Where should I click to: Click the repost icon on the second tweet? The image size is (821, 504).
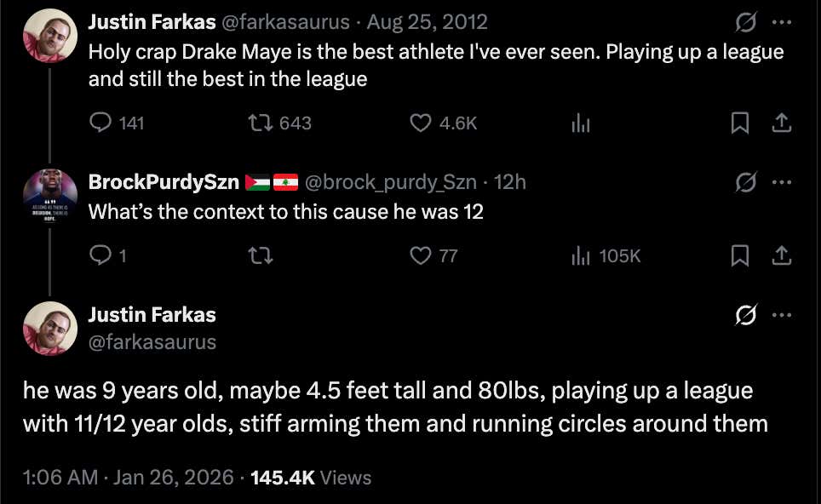tap(262, 255)
